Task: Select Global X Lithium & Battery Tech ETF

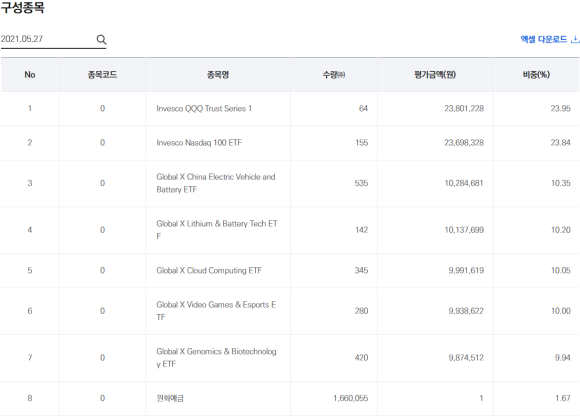Action: pyautogui.click(x=217, y=230)
